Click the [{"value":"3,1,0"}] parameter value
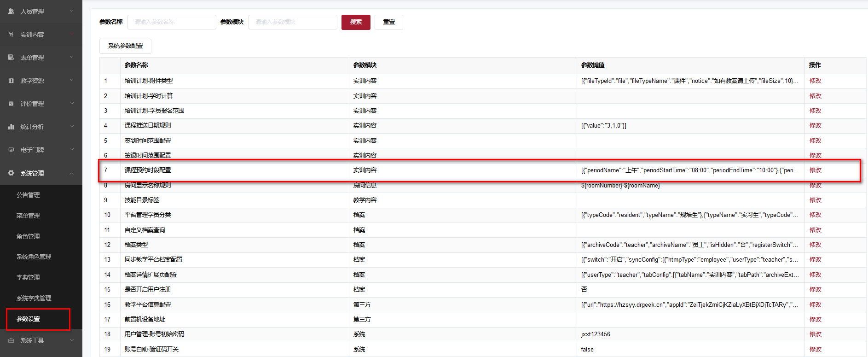This screenshot has width=868, height=357. point(603,125)
